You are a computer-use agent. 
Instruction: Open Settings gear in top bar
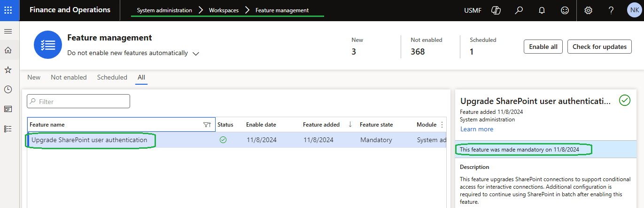[588, 10]
